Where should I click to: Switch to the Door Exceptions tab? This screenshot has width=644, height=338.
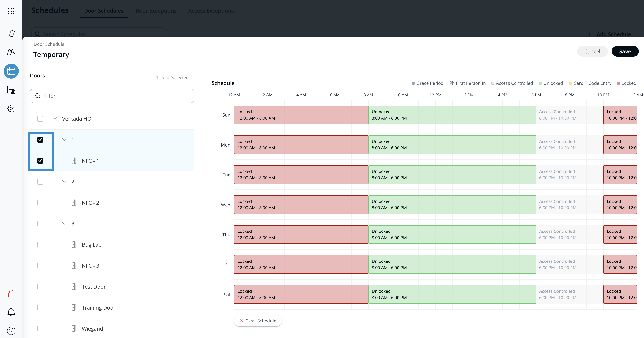156,11
